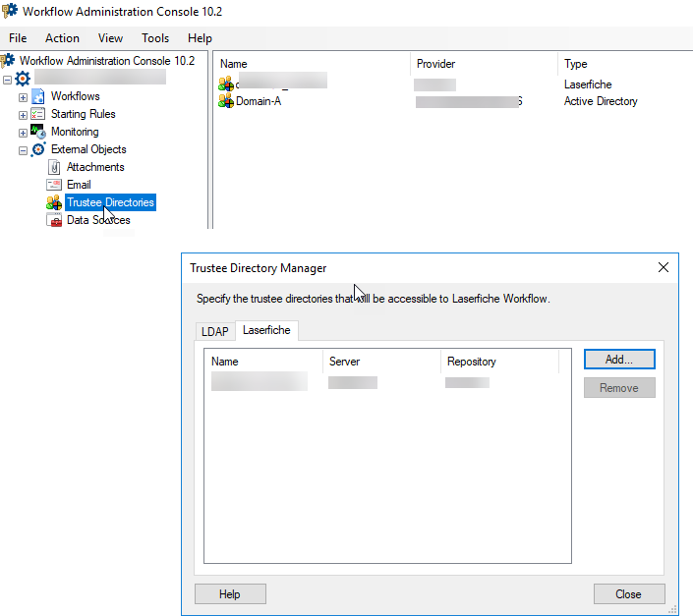Viewport: 693px width, 616px height.
Task: Click the Starting Rules checklist icon
Action: (x=38, y=114)
